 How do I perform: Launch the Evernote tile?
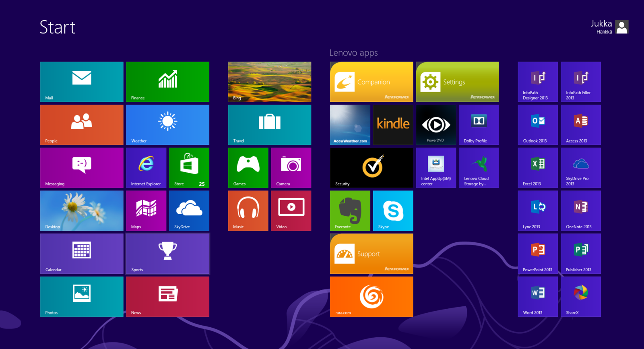(350, 211)
